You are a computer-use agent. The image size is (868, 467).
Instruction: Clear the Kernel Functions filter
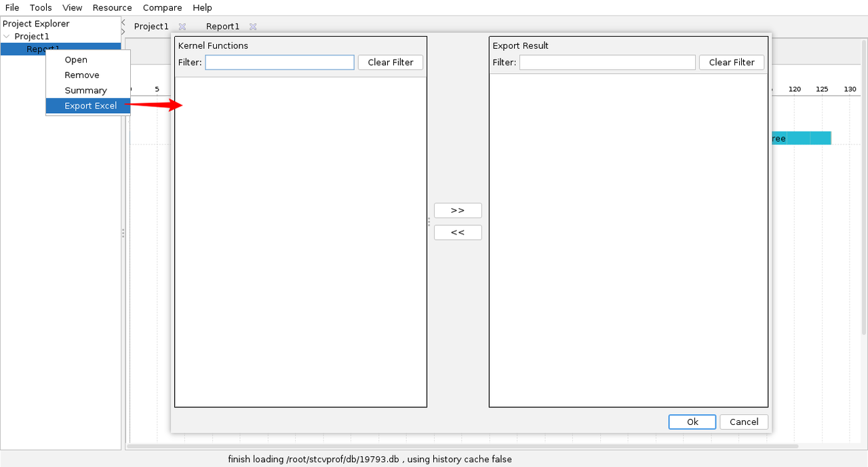[x=391, y=62]
